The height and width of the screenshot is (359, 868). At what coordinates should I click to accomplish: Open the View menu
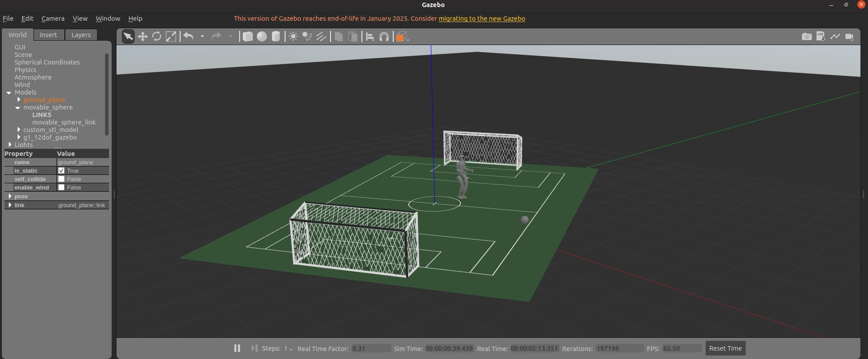click(x=80, y=19)
